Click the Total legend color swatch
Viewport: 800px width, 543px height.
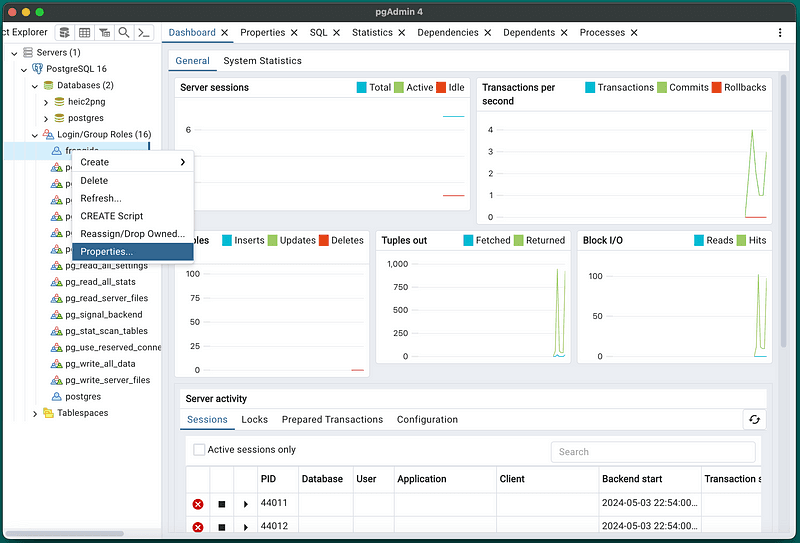click(362, 88)
